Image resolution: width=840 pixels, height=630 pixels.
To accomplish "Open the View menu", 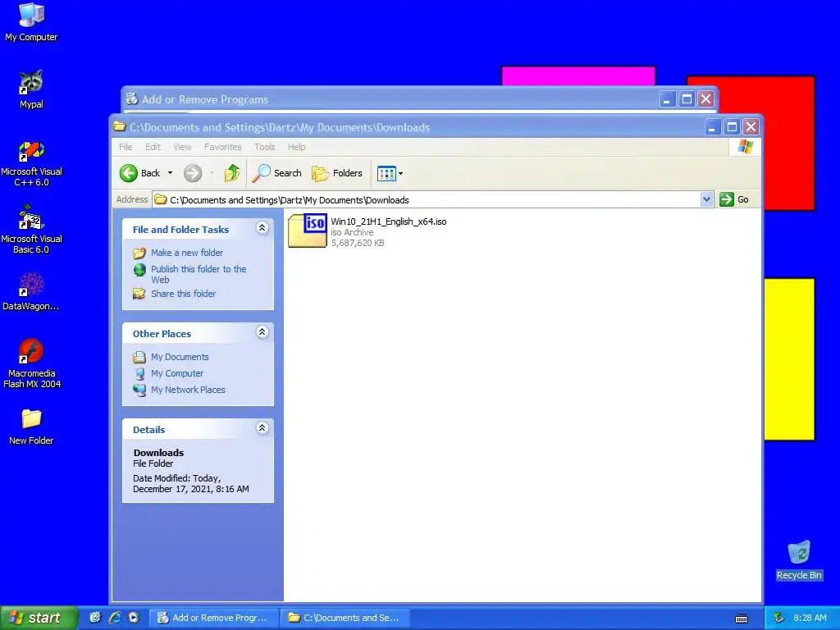I will click(182, 147).
